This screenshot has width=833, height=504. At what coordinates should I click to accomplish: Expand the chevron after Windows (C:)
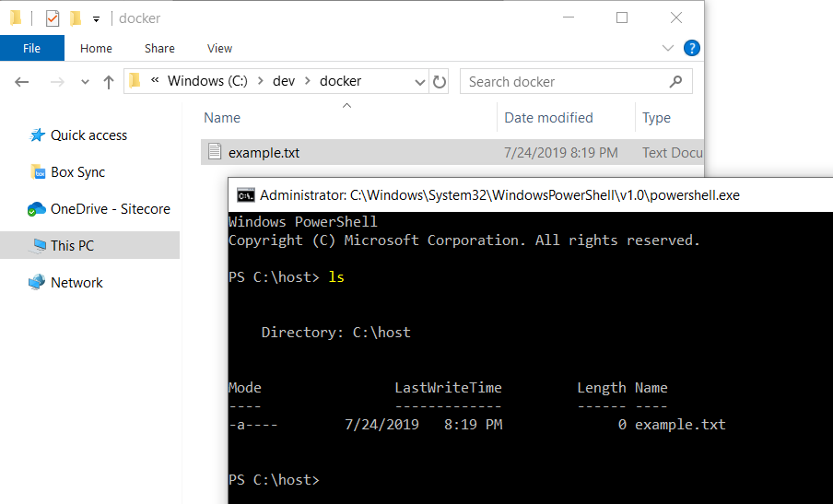coord(260,81)
